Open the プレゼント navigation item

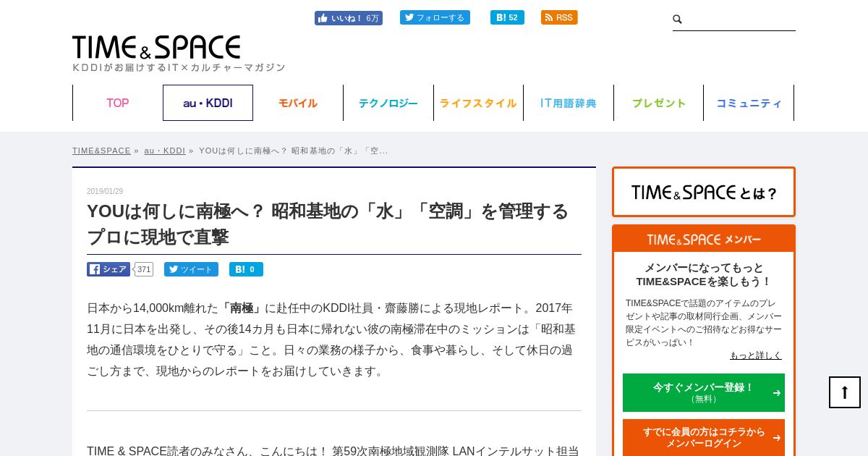[659, 103]
